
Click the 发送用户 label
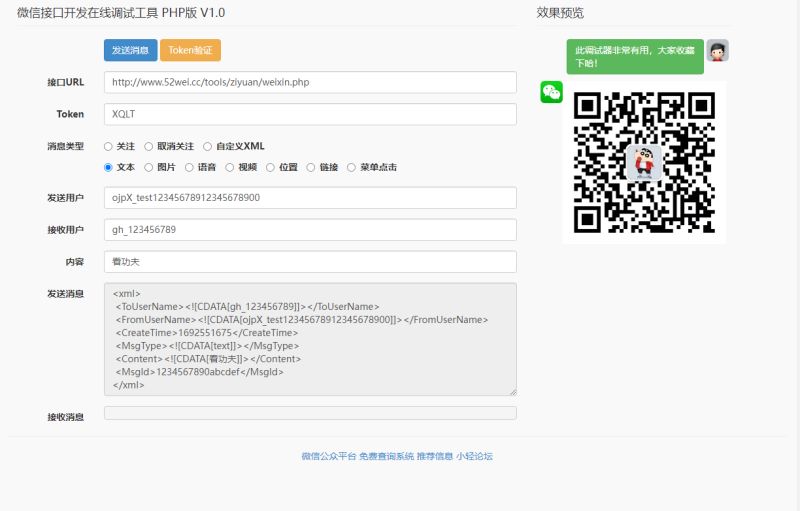(x=65, y=198)
